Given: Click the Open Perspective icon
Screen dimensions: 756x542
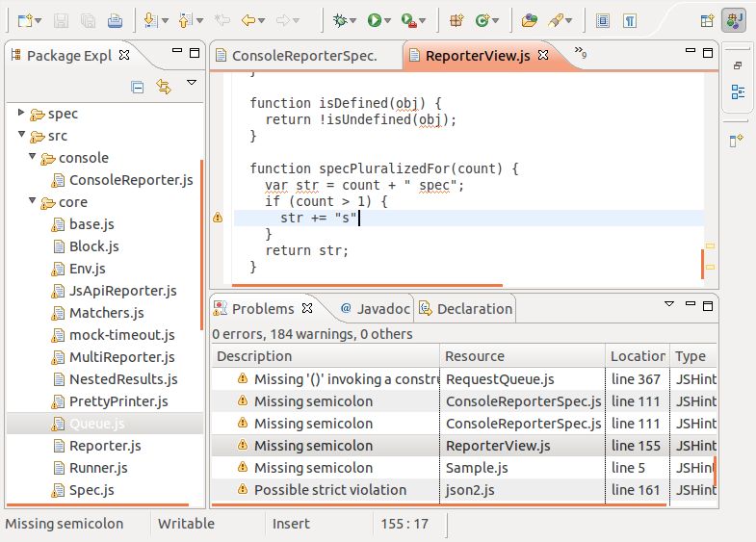Looking at the screenshot, I should pyautogui.click(x=707, y=20).
